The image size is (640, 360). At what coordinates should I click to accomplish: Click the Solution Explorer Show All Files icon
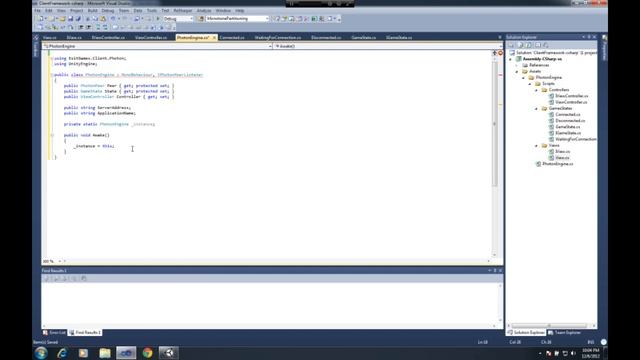pos(520,45)
